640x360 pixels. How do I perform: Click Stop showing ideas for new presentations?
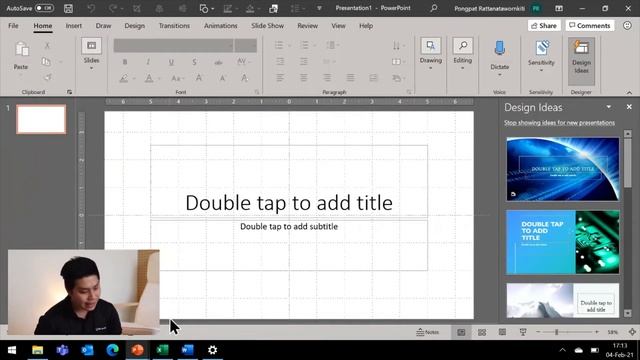[559, 122]
